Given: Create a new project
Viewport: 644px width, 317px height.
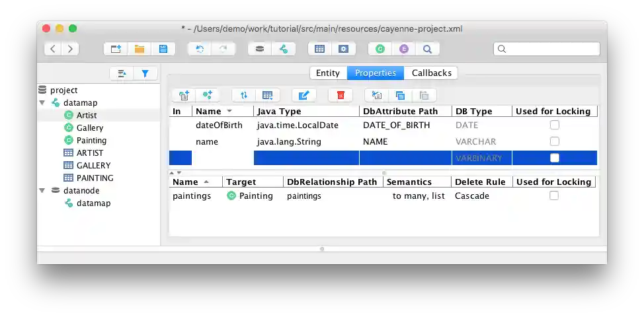Looking at the screenshot, I should pyautogui.click(x=116, y=50).
